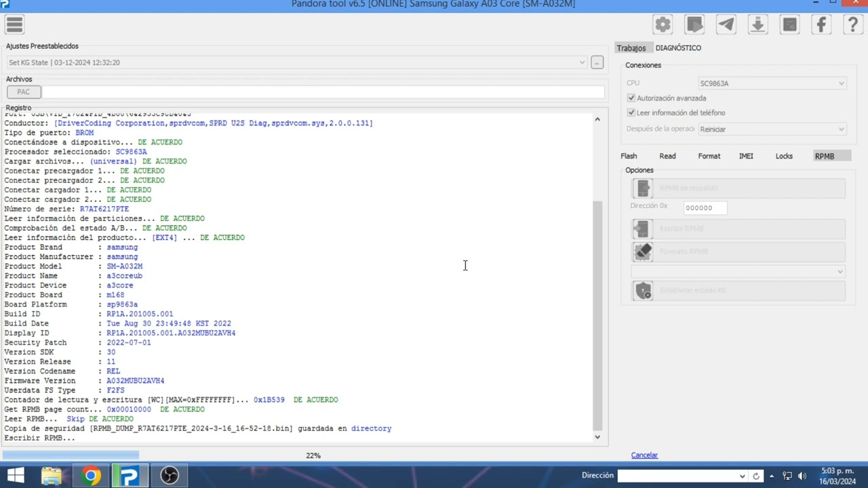Click the card/account toolbar icon
868x488 pixels.
point(789,25)
